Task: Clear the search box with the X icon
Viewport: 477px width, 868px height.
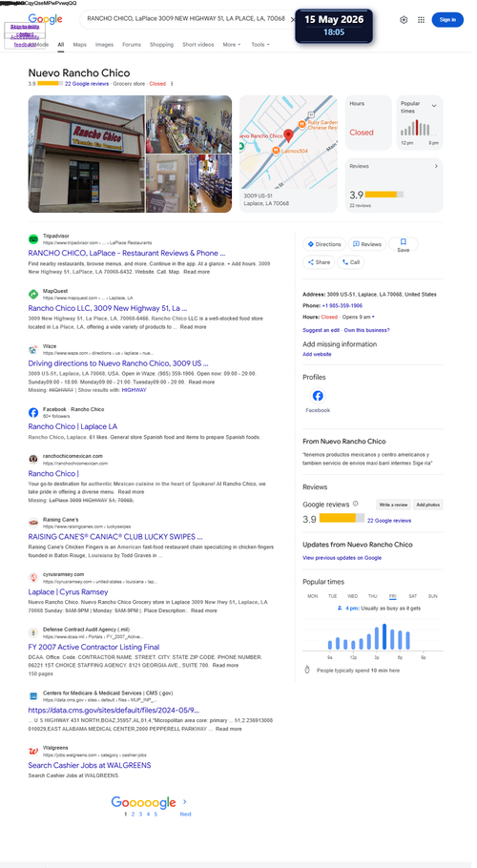Action: pyautogui.click(x=292, y=19)
